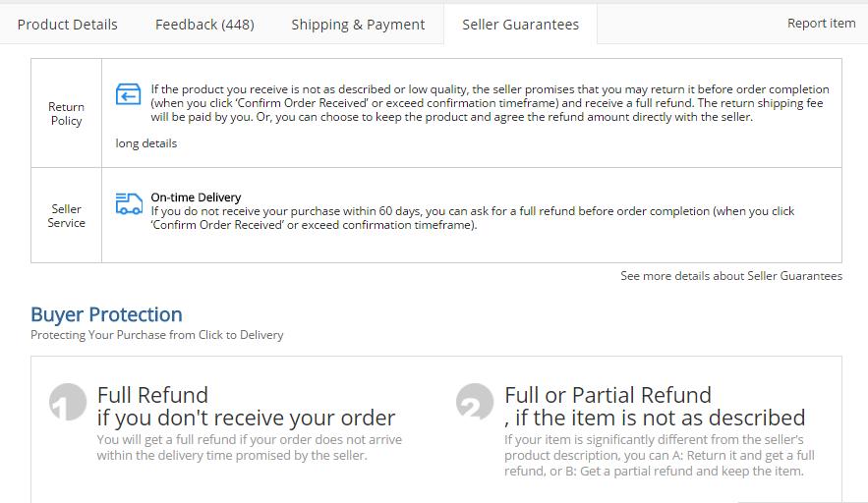Select the Seller Guarantees tab

[520, 25]
